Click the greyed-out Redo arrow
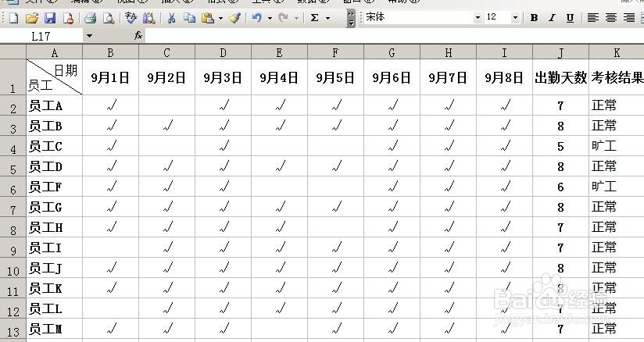 point(283,18)
